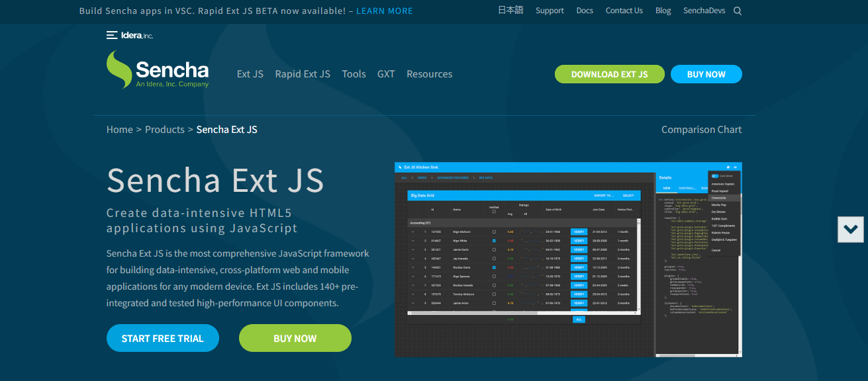
Task: Click the blue BUY NOW header button
Action: (706, 74)
